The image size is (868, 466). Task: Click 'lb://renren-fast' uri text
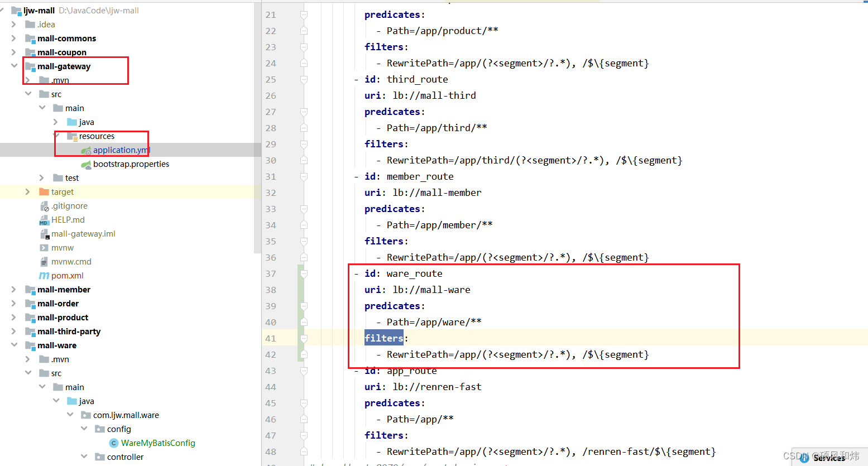437,387
